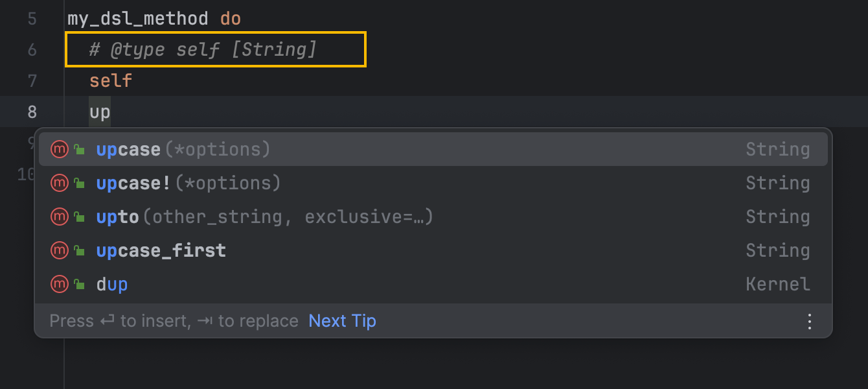Choose the dup suggestion from Kernel

(x=112, y=285)
